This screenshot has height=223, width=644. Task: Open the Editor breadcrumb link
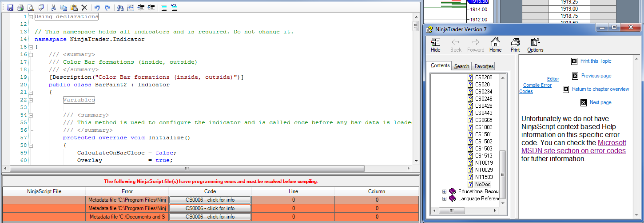pos(553,79)
